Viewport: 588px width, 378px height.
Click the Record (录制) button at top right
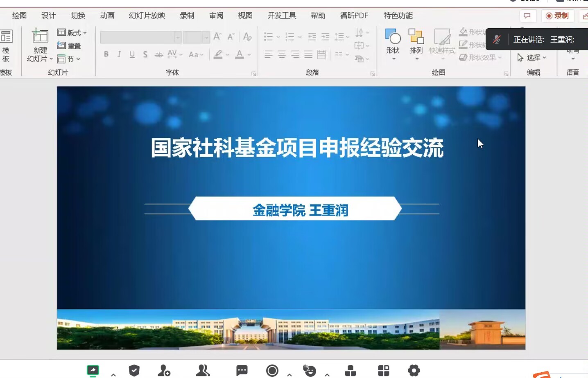tap(557, 16)
